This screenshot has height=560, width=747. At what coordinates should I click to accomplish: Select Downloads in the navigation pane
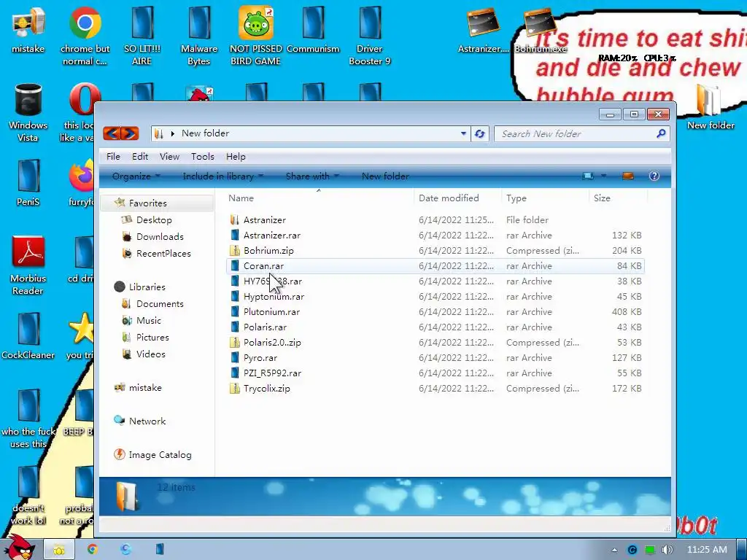point(160,237)
